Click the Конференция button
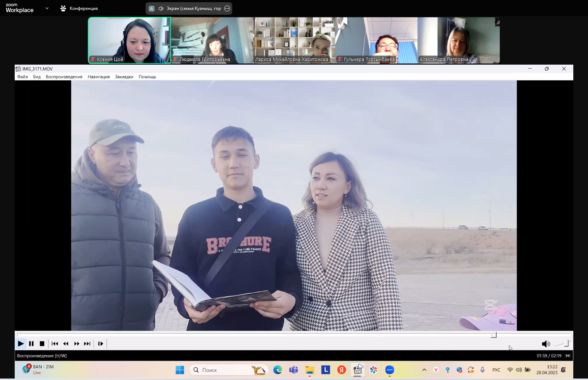The width and height of the screenshot is (588, 380). click(79, 8)
